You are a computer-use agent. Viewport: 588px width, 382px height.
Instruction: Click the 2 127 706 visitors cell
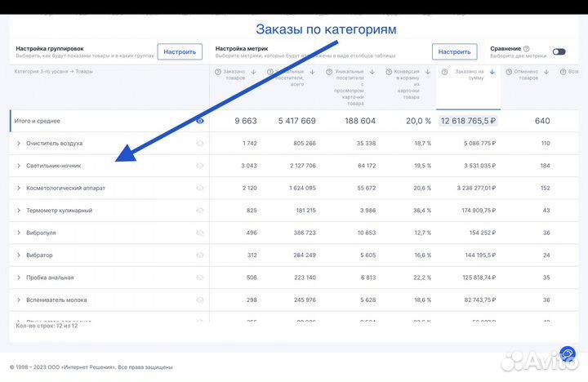click(303, 166)
